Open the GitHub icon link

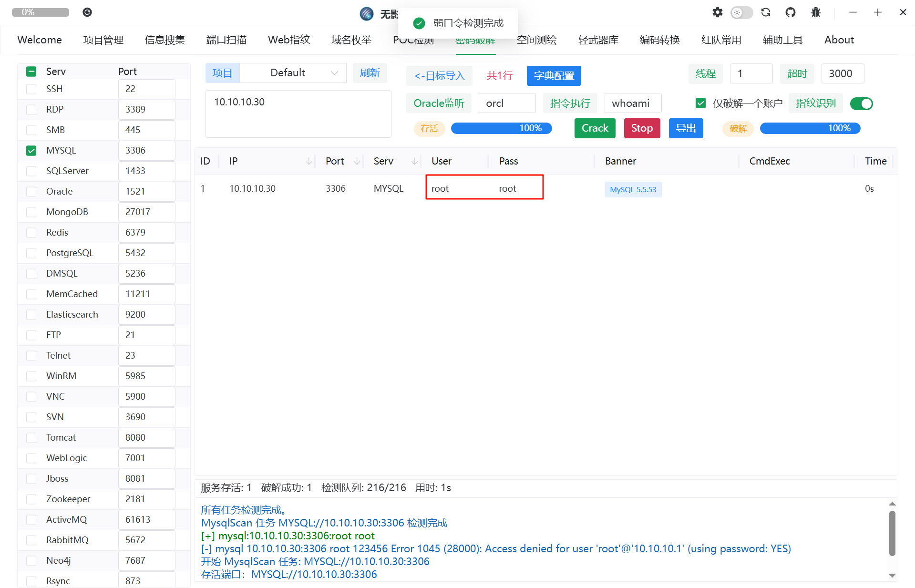(x=791, y=12)
